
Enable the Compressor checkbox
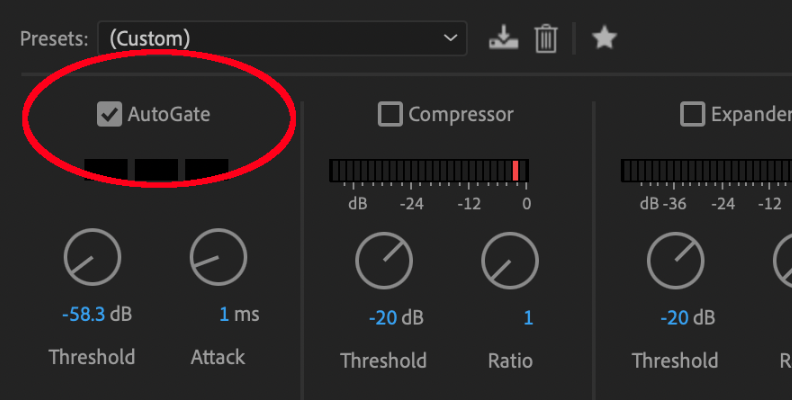(390, 114)
